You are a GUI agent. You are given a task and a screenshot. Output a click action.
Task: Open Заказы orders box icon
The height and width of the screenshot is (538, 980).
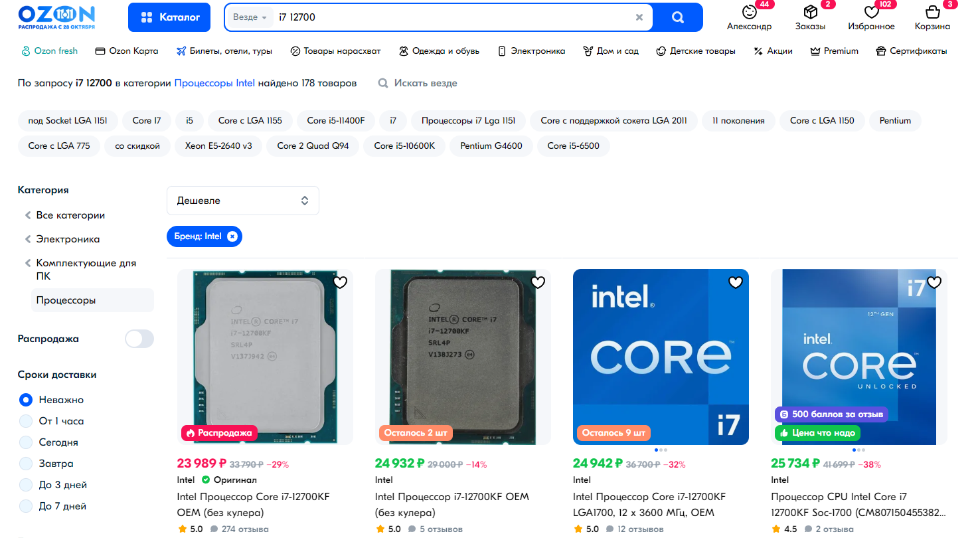point(810,13)
